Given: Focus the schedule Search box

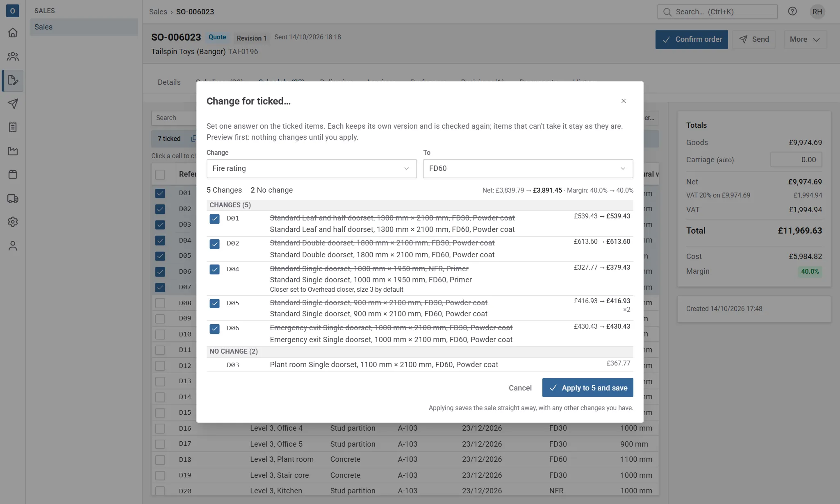Looking at the screenshot, I should click(174, 118).
